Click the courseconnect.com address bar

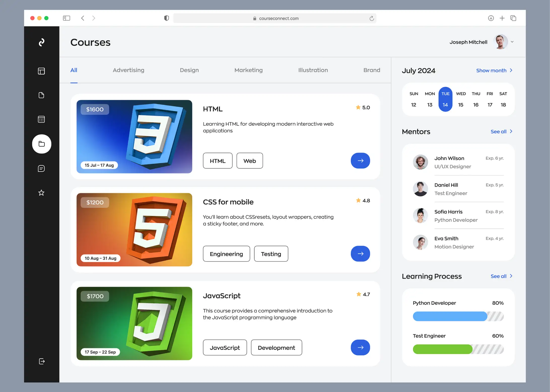click(x=275, y=18)
